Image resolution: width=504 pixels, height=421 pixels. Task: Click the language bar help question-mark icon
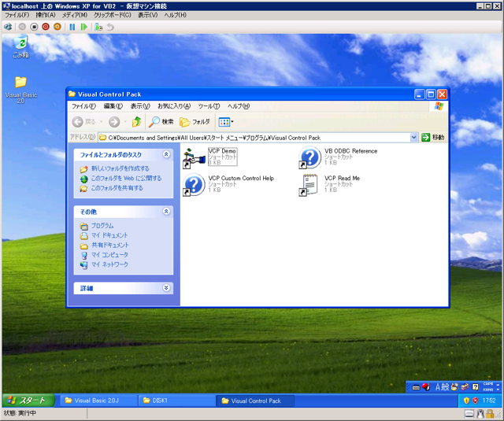pos(476,387)
